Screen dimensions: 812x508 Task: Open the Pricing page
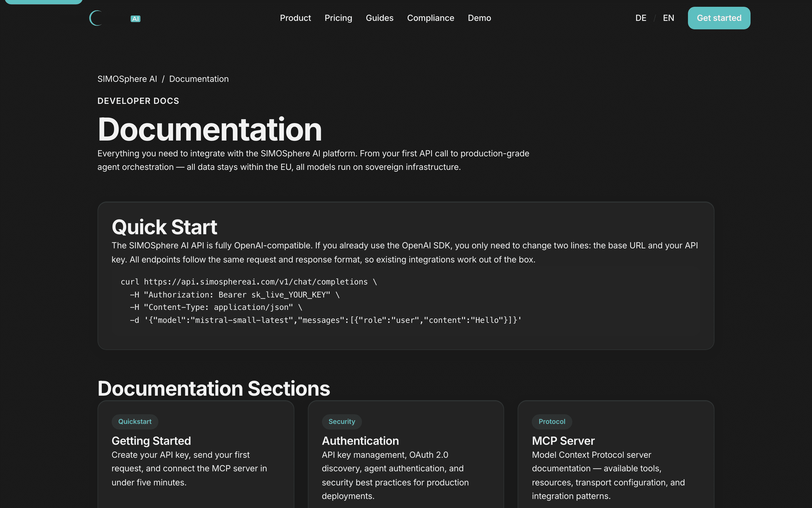[338, 18]
